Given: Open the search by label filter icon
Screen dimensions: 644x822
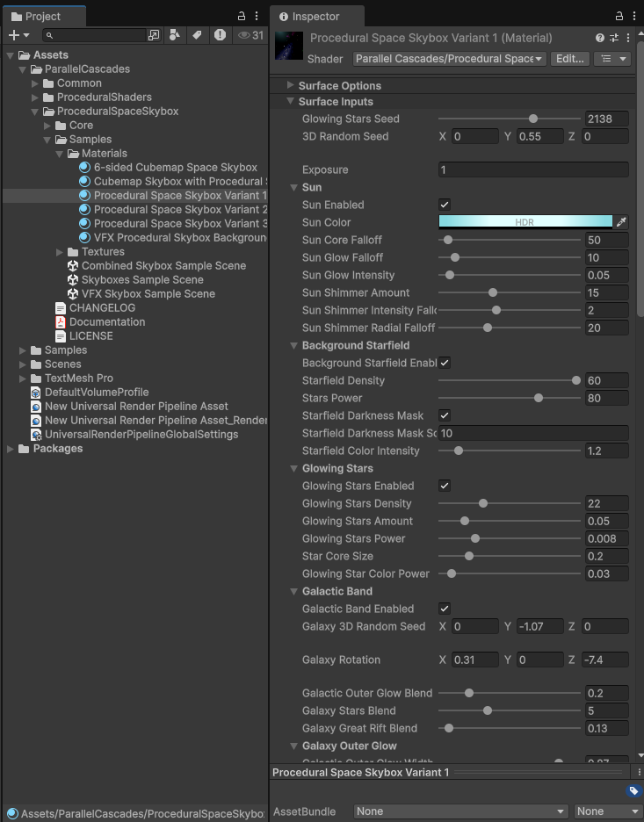Looking at the screenshot, I should [197, 35].
